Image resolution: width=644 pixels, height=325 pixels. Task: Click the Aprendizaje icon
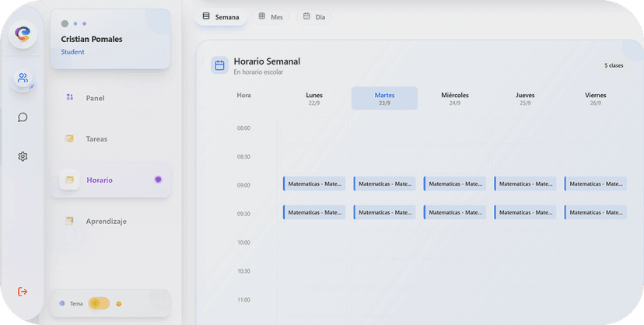[x=69, y=222]
